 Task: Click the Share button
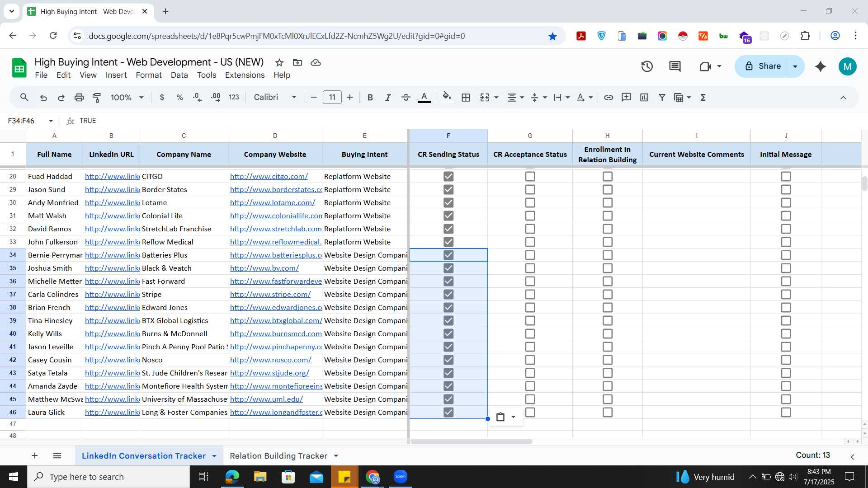pyautogui.click(x=763, y=66)
